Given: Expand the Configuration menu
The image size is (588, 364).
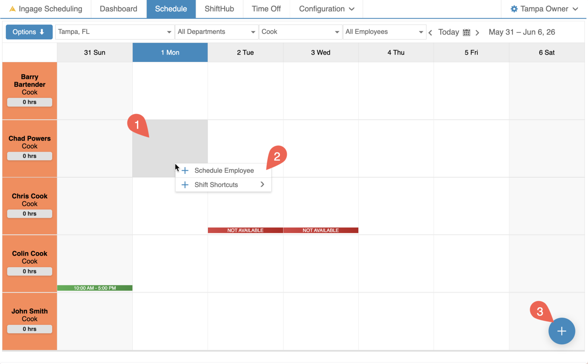Looking at the screenshot, I should tap(326, 9).
